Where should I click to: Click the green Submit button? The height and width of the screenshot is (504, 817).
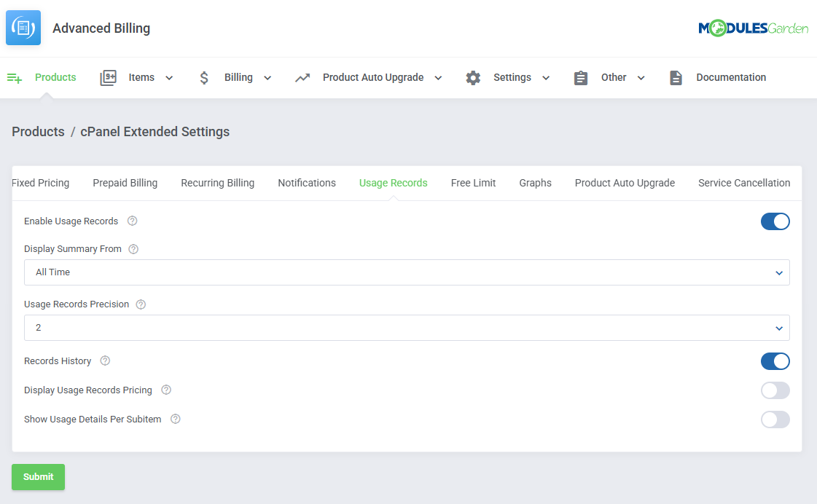(x=38, y=477)
